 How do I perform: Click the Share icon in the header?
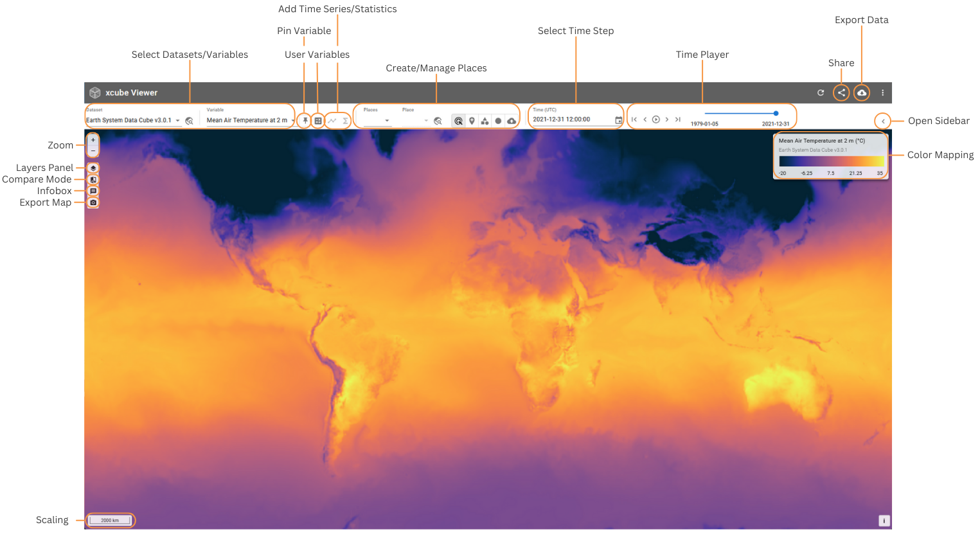[x=841, y=93]
